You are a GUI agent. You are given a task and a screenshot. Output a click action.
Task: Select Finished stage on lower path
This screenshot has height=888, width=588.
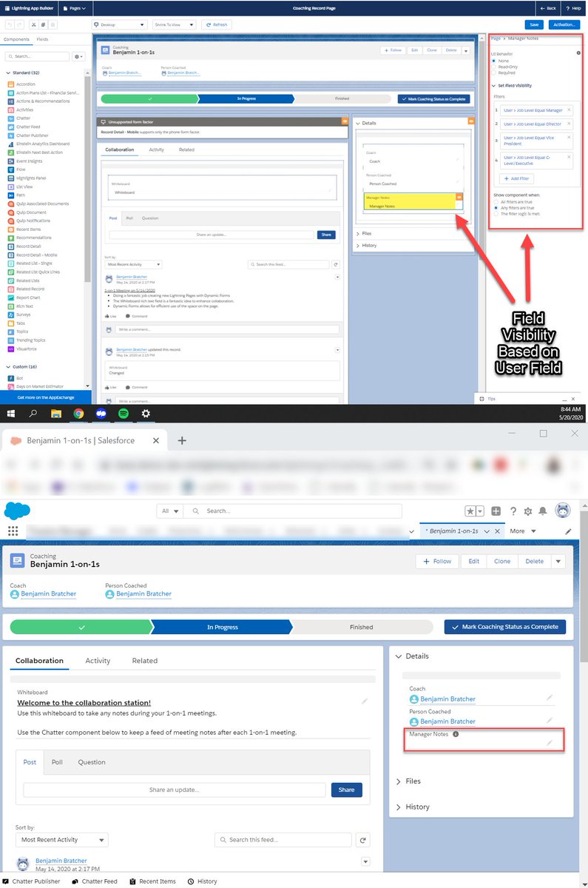click(x=361, y=627)
